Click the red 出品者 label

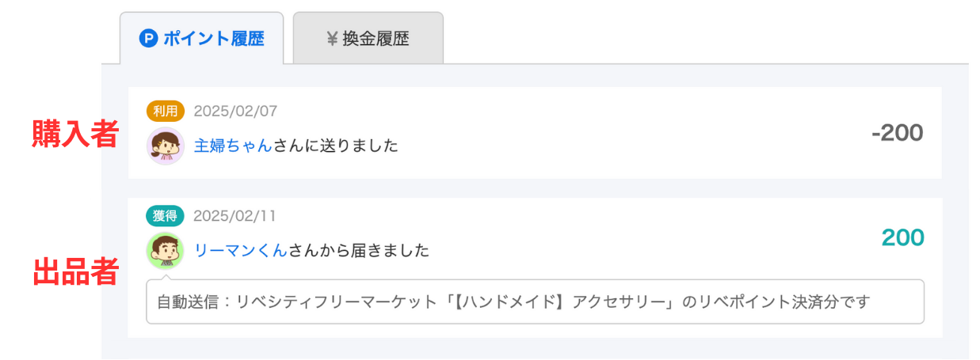click(x=75, y=273)
